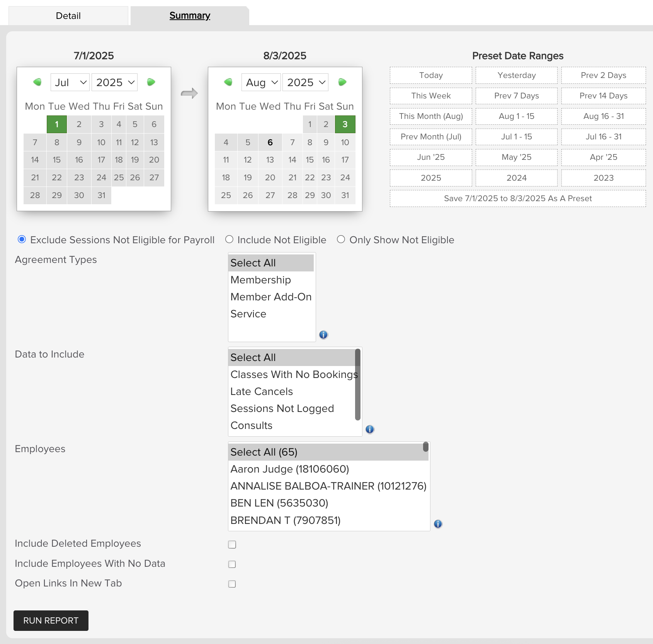Open the Aug month dropdown

pos(261,82)
